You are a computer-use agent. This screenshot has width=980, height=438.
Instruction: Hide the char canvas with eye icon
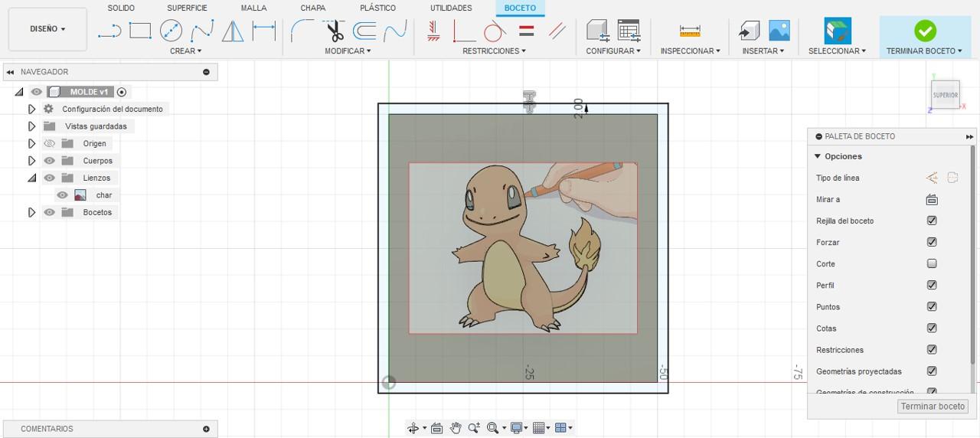[63, 195]
